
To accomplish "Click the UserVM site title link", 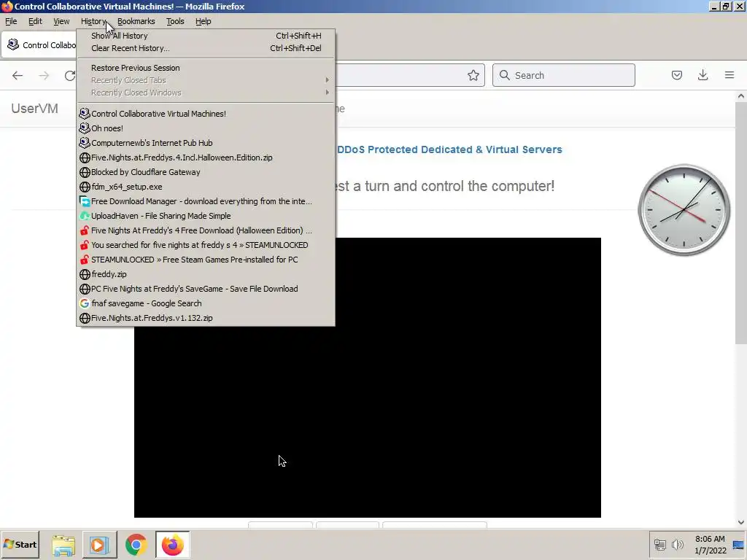I will [x=35, y=109].
